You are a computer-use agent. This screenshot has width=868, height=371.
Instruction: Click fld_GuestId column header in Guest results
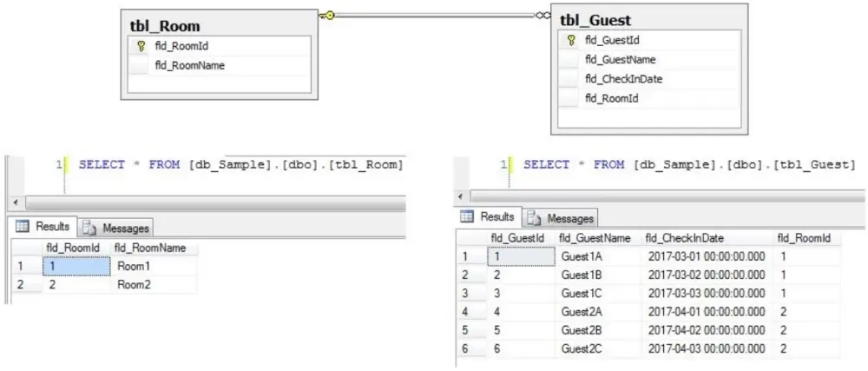[x=521, y=238]
